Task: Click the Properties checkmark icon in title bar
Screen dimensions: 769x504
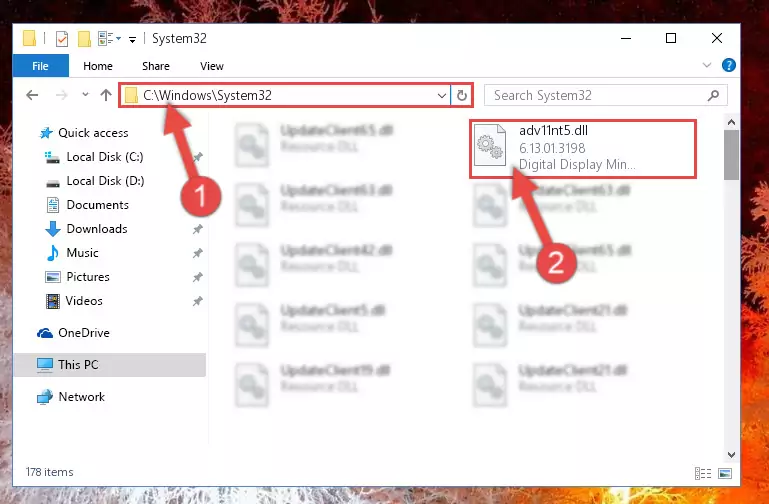Action: [62, 38]
